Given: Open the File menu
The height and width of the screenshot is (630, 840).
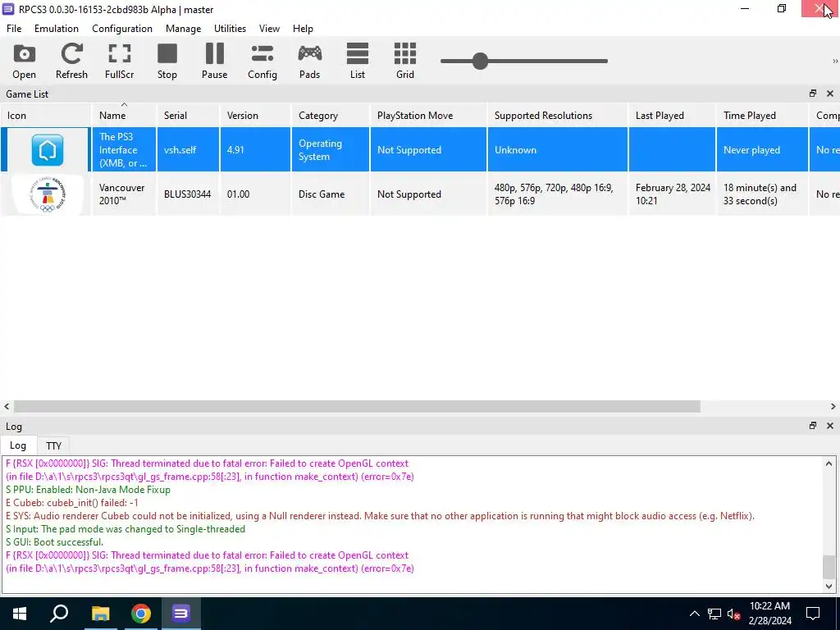Looking at the screenshot, I should tap(14, 29).
